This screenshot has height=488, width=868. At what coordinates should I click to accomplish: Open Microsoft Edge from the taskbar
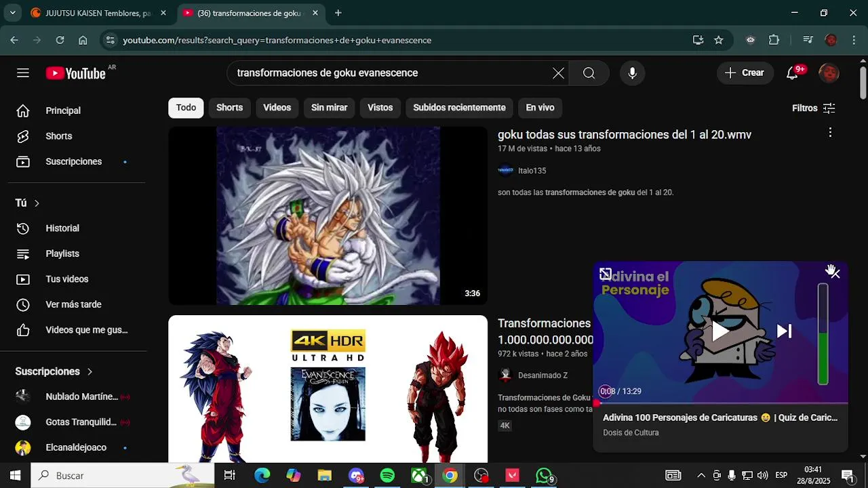262,476
